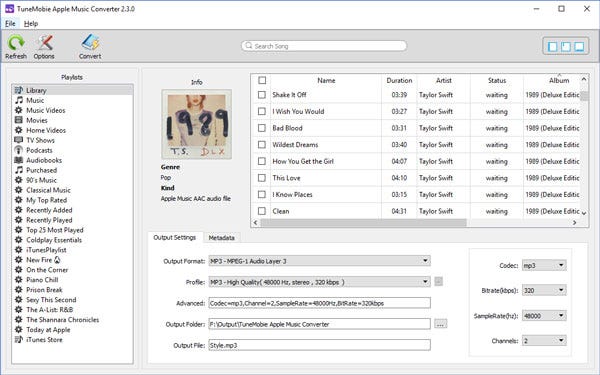Sort songs by Duration column header
Viewport: 600px width, 375px height.
click(x=399, y=80)
